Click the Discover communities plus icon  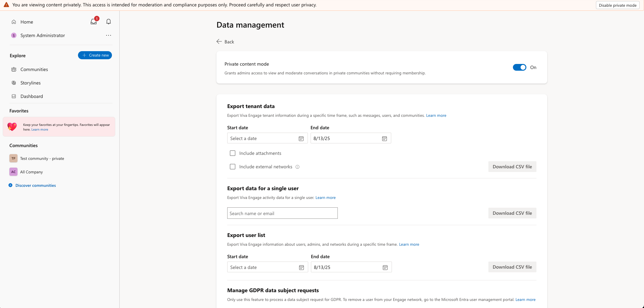coord(10,185)
